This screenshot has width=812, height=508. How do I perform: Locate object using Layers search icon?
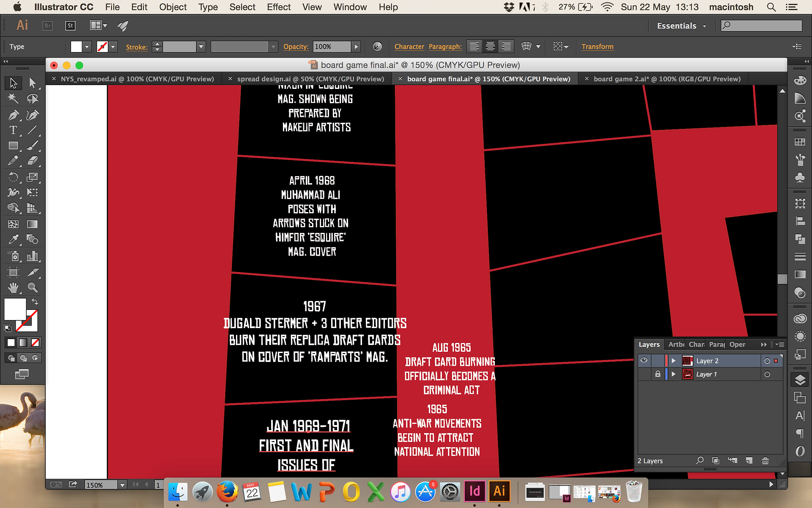(x=700, y=460)
